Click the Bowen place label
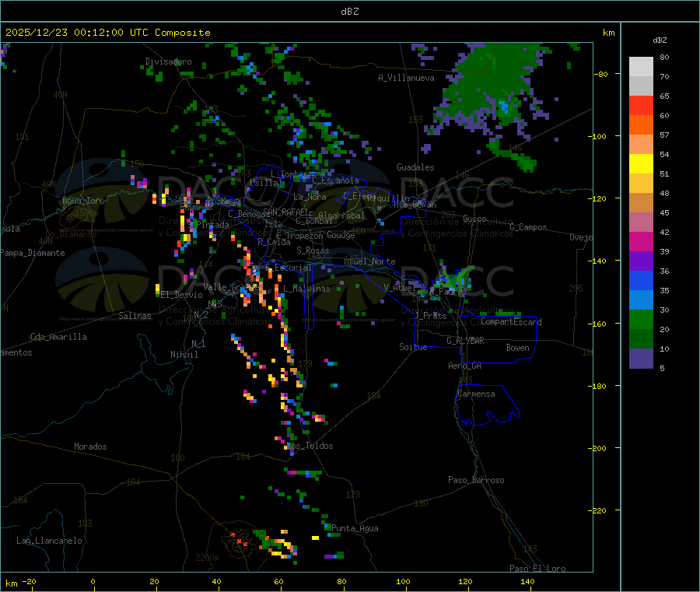The height and width of the screenshot is (592, 700). tap(518, 348)
